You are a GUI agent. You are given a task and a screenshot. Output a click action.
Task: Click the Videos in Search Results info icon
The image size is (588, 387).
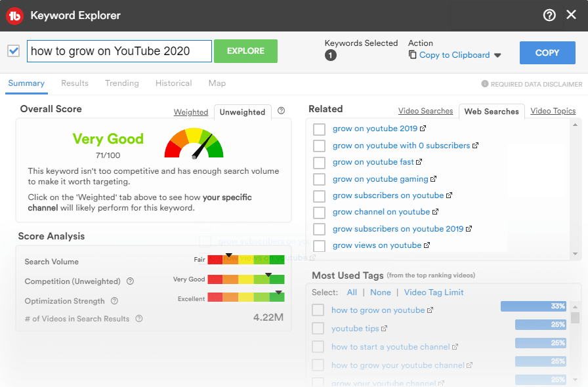point(139,319)
